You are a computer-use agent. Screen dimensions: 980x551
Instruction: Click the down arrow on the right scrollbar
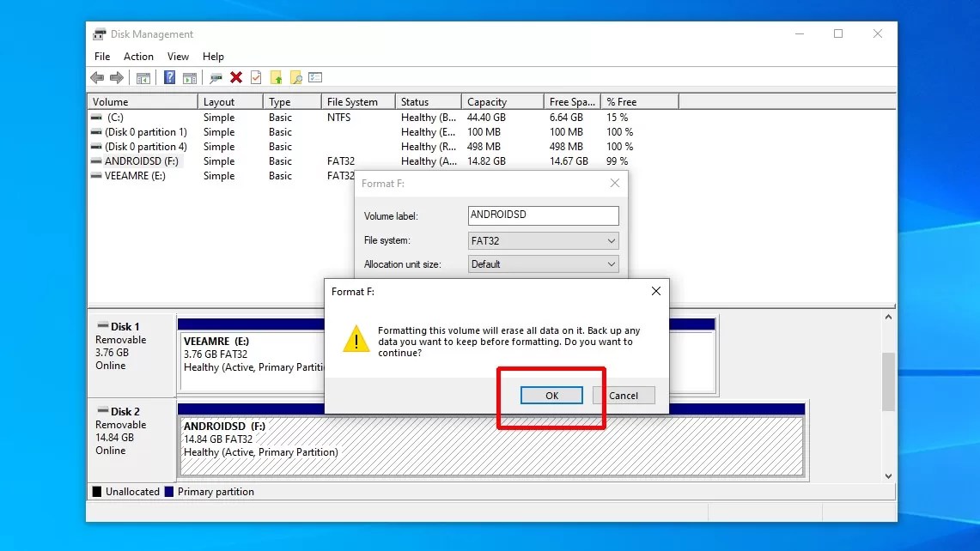pos(889,474)
